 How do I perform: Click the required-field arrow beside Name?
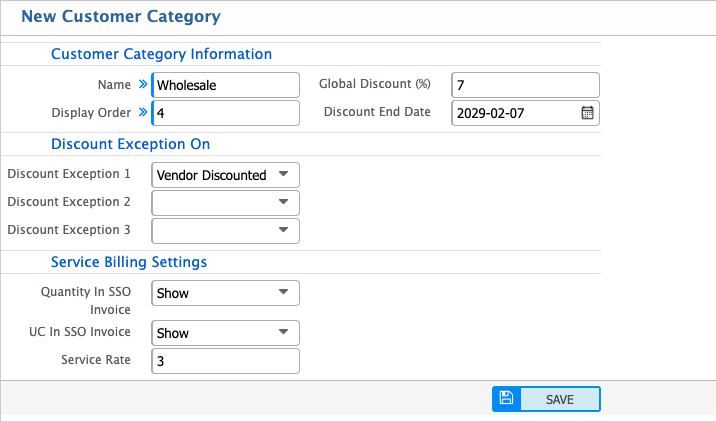pyautogui.click(x=142, y=85)
